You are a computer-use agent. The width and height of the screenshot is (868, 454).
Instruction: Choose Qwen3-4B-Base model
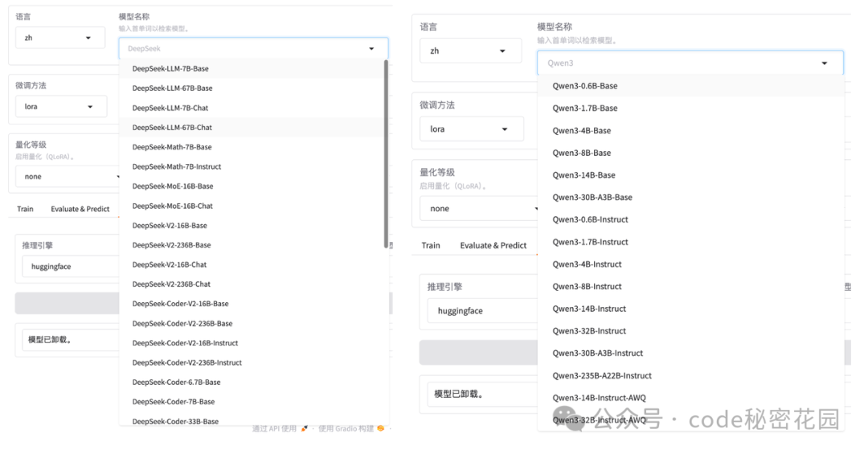(x=690, y=131)
